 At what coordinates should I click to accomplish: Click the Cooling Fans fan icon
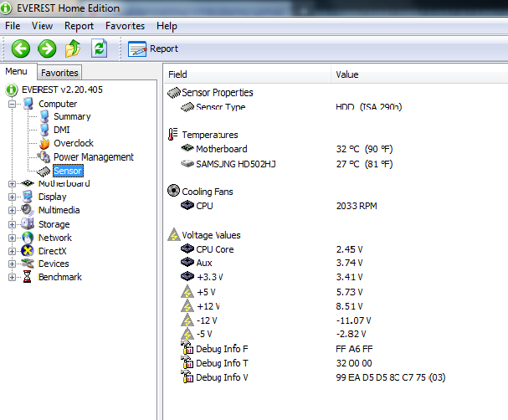173,191
